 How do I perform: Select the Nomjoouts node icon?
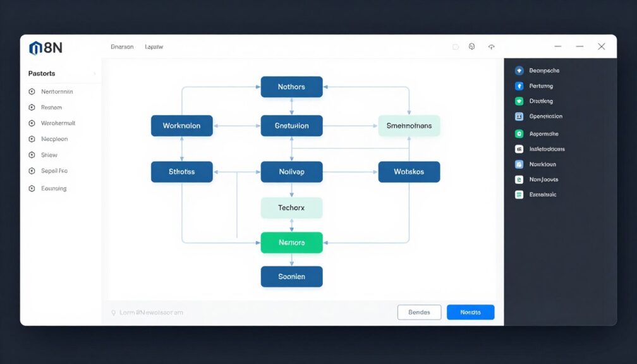pos(520,179)
